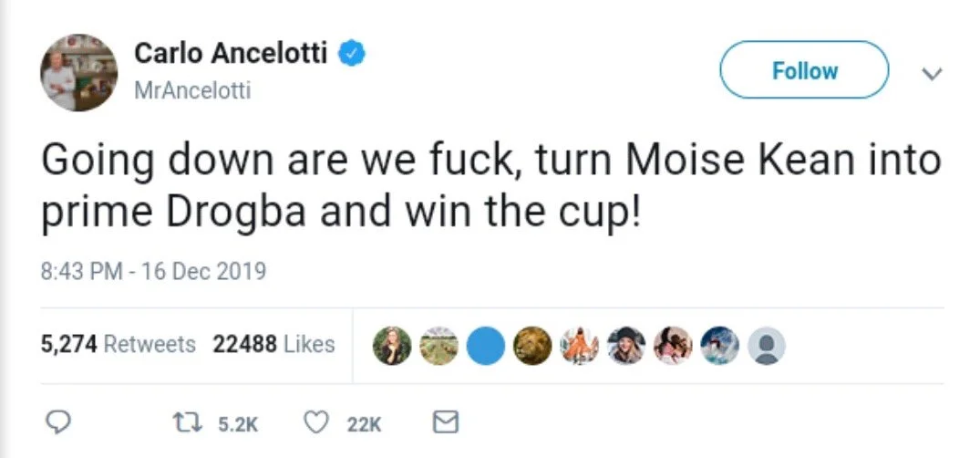View the 5,274 Retweets list
980x458 pixels.
point(119,344)
